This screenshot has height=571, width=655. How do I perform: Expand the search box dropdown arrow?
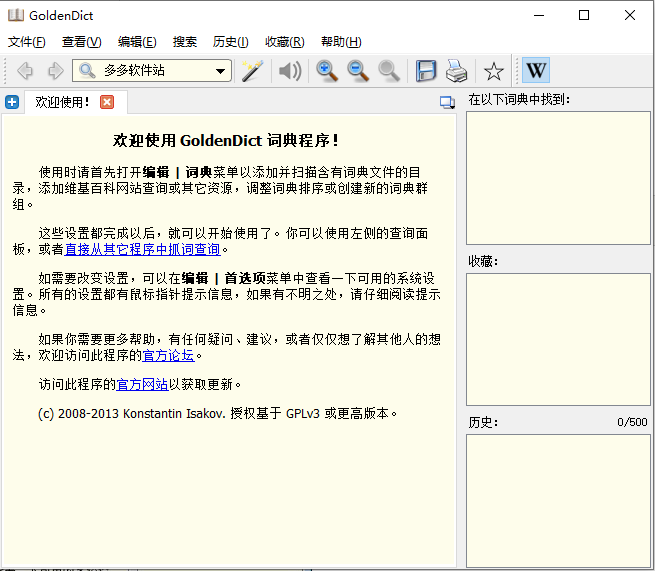[x=220, y=71]
